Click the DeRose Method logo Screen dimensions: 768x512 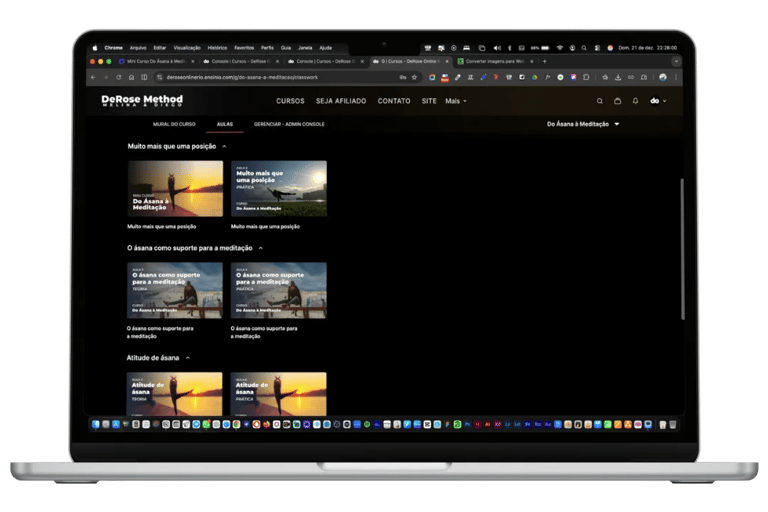pyautogui.click(x=142, y=100)
